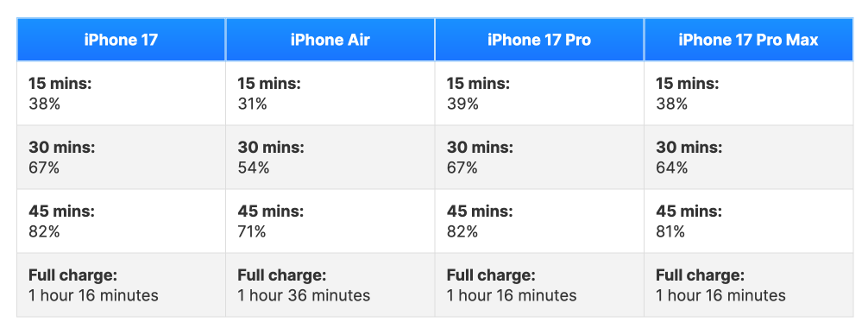Select iPhone Air 1 hour 36 minutes
This screenshot has width=868, height=335.
(304, 295)
